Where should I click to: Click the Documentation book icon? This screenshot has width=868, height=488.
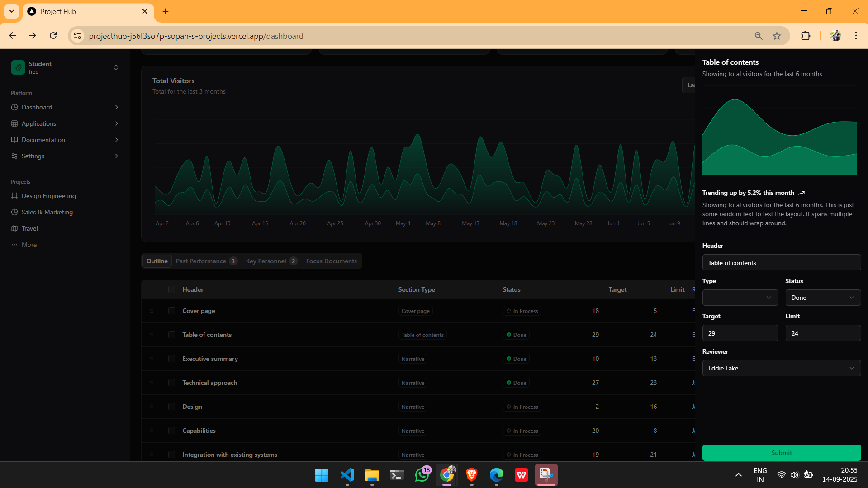14,140
